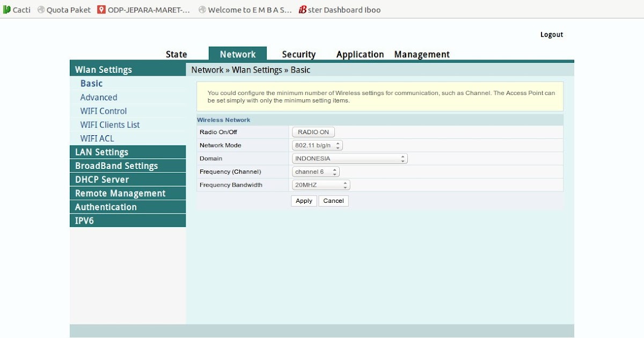The image size is (644, 338).
Task: Change the Frequency Channel dropdown
Action: 315,171
